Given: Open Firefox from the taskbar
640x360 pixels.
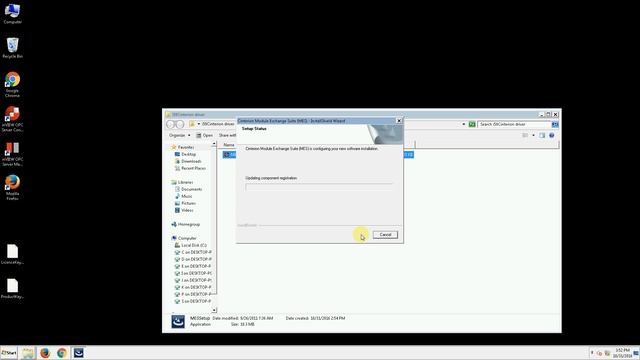Looking at the screenshot, I should [45, 353].
